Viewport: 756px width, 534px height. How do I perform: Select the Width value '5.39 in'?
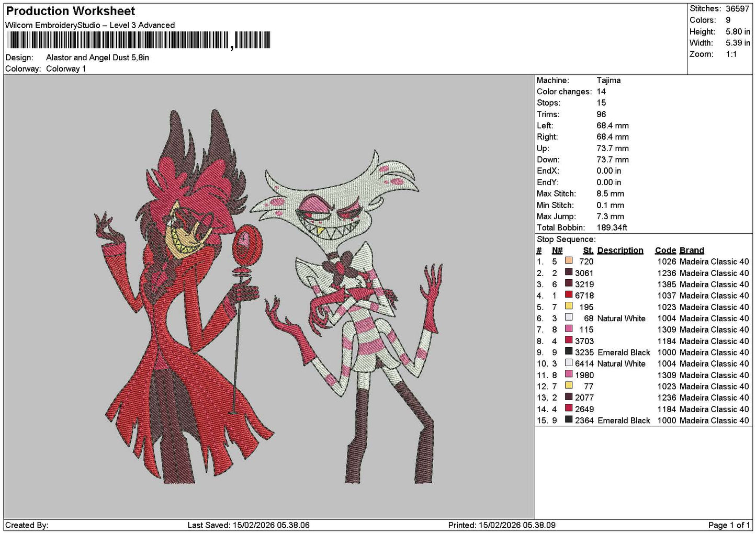pos(738,43)
